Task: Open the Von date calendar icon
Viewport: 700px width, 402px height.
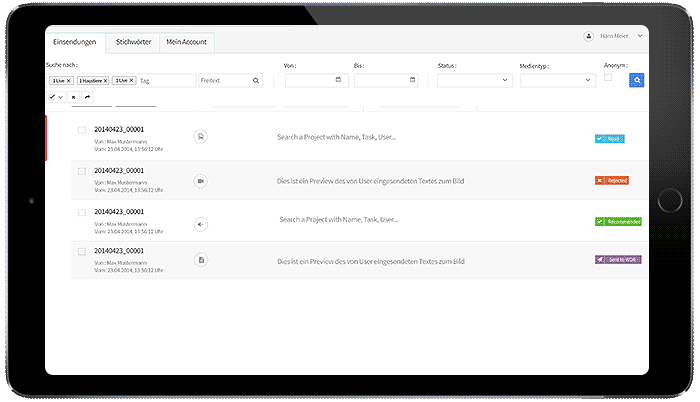Action: coord(338,80)
